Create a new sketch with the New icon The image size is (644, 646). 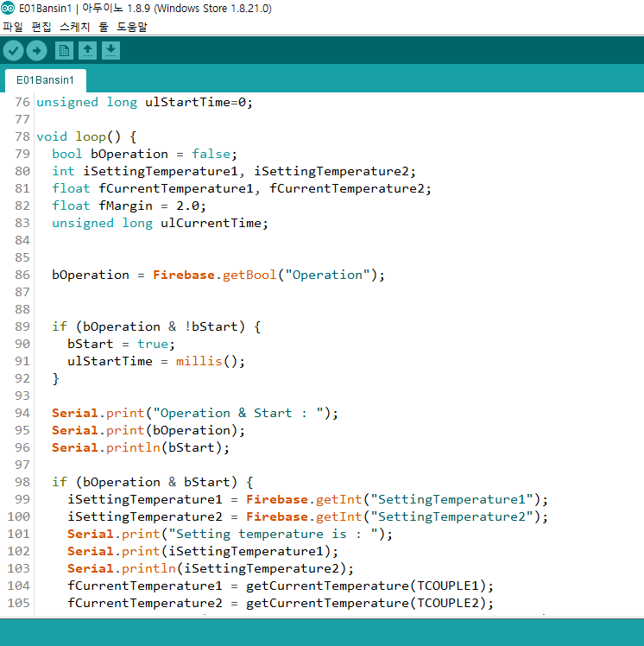click(64, 51)
